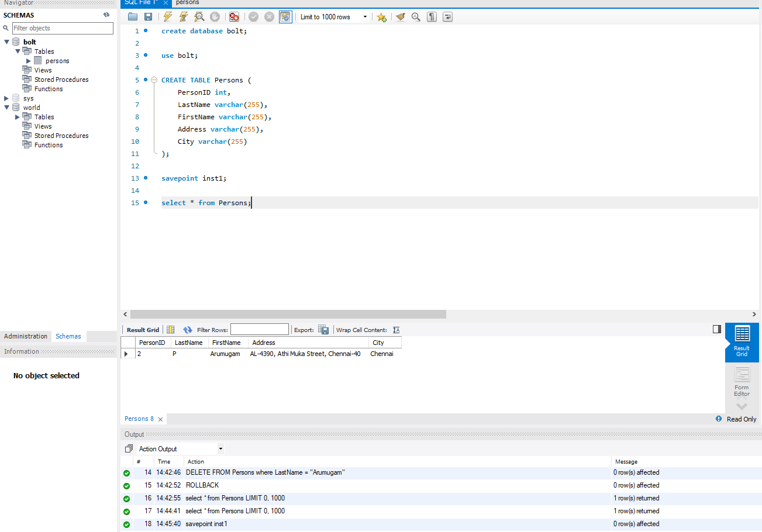Save the current SQL script
Image resolution: width=762 pixels, height=532 pixels.
(148, 16)
